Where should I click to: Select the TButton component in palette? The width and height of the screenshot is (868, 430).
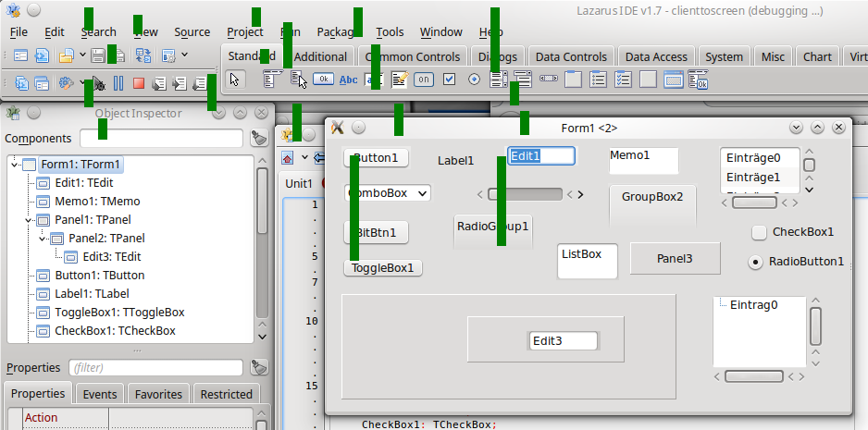point(323,80)
